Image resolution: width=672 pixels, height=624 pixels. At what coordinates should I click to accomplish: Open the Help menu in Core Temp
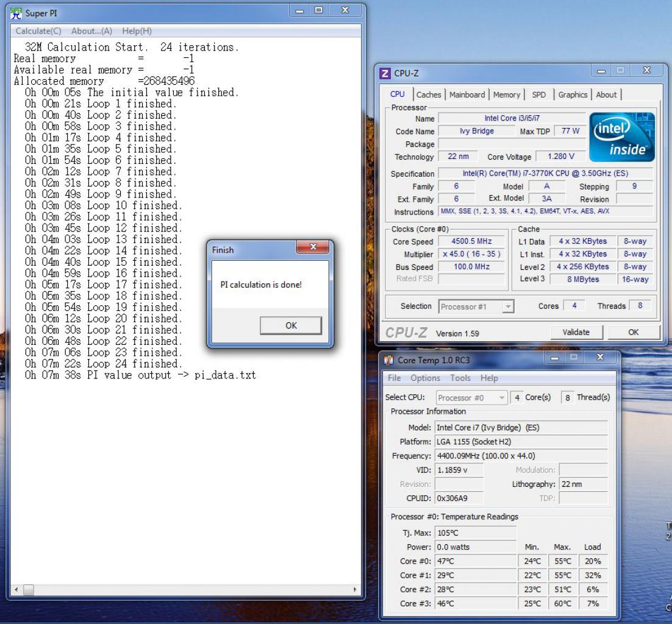[x=489, y=378]
